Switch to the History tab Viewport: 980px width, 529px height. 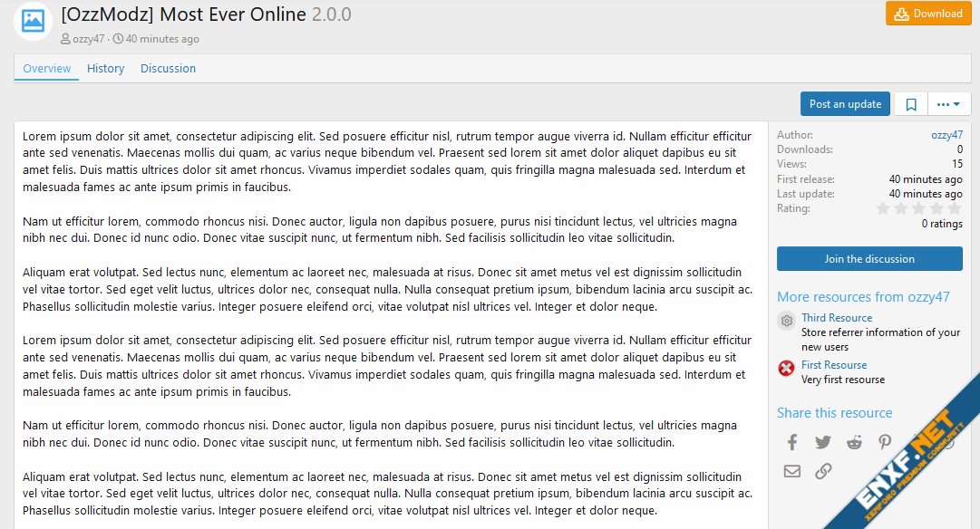pos(105,69)
